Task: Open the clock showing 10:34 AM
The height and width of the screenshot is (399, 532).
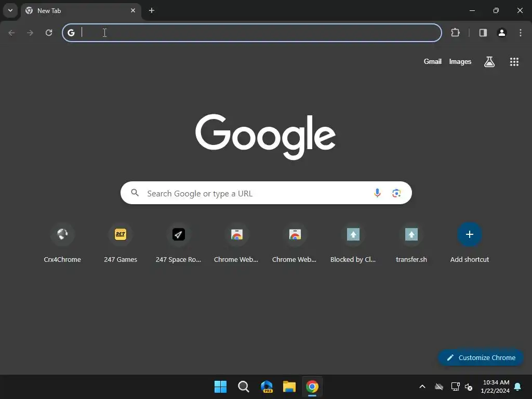Action: point(495,387)
